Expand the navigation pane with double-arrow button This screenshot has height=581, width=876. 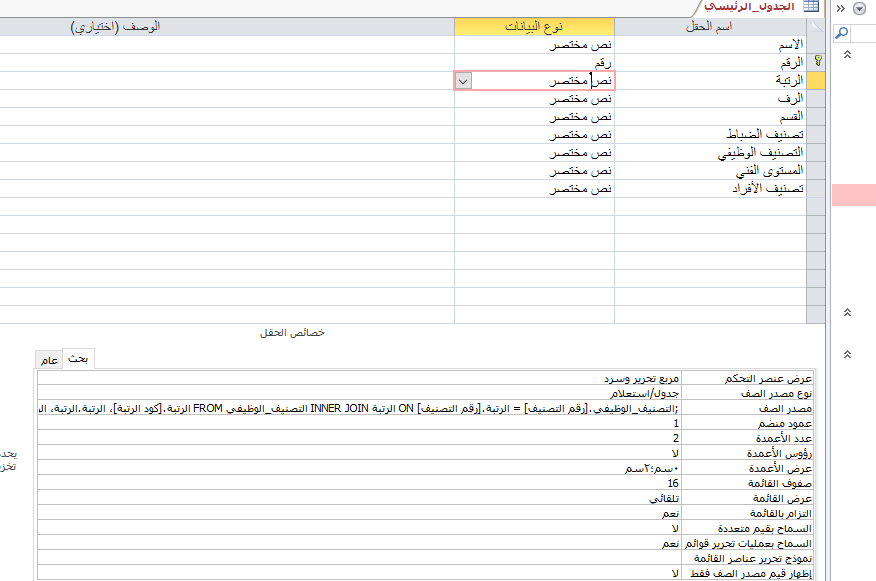841,8
